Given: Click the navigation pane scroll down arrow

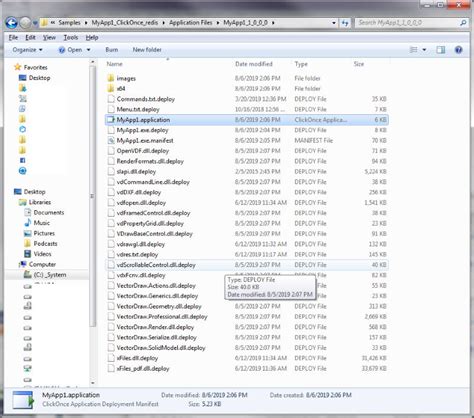Looking at the screenshot, I should click(93, 383).
